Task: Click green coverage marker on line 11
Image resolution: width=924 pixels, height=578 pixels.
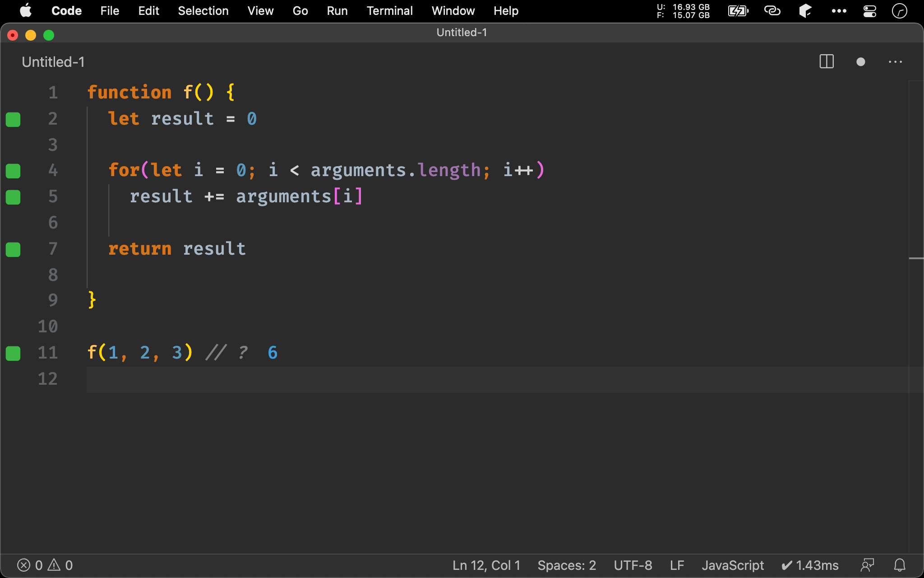Action: 13,353
